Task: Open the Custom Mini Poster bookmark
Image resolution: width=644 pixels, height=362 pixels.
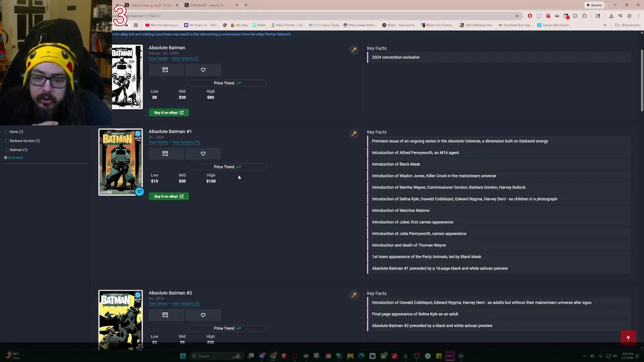Action: point(553,25)
